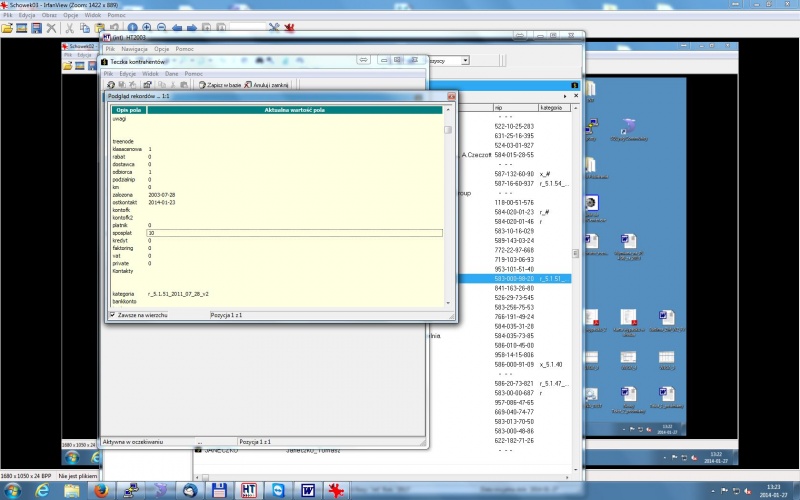Viewport: 800px width, 500px height.
Task: Click the 'Zapisz w bazie' button
Action: pyautogui.click(x=219, y=85)
